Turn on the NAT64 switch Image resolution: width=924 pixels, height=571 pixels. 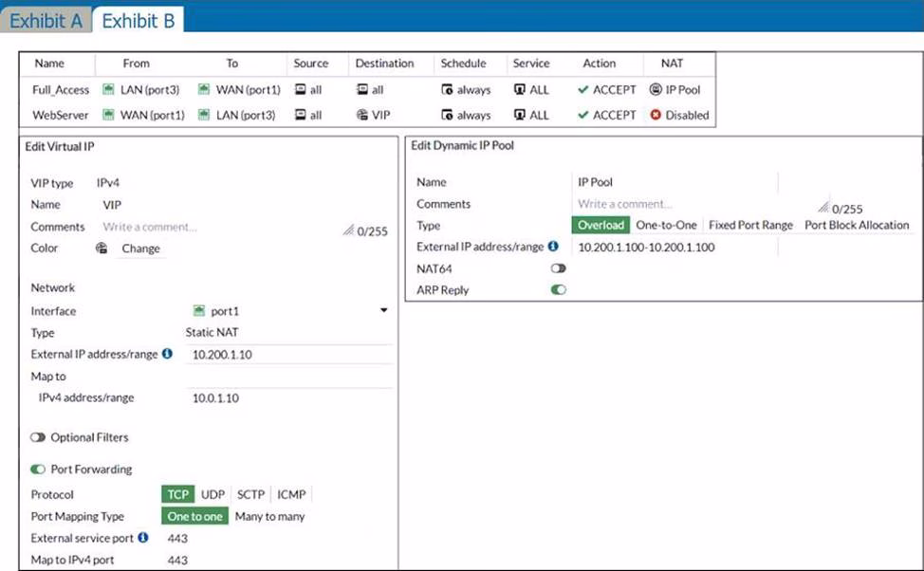pos(558,268)
